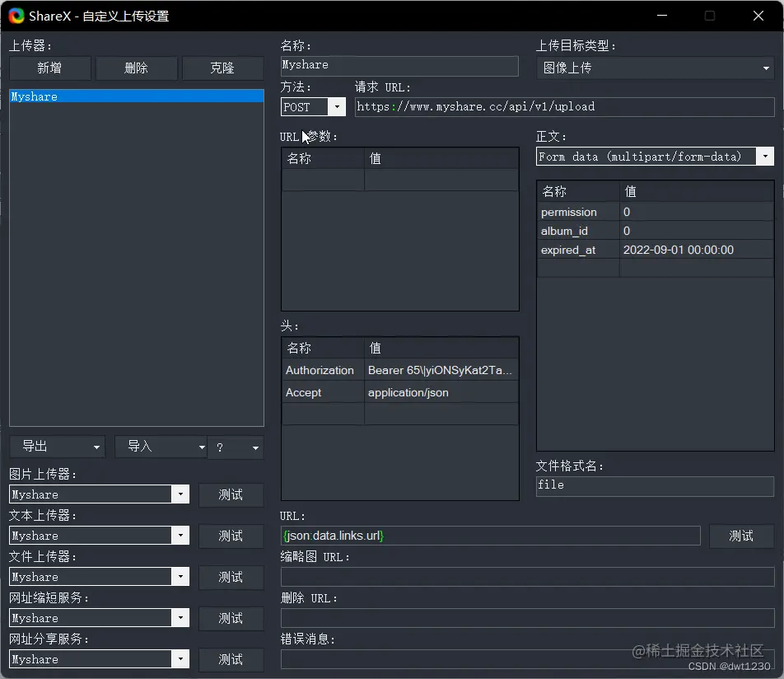Screen dimensions: 784x679
Task: Open the 导出 export dropdown
Action: click(x=57, y=446)
